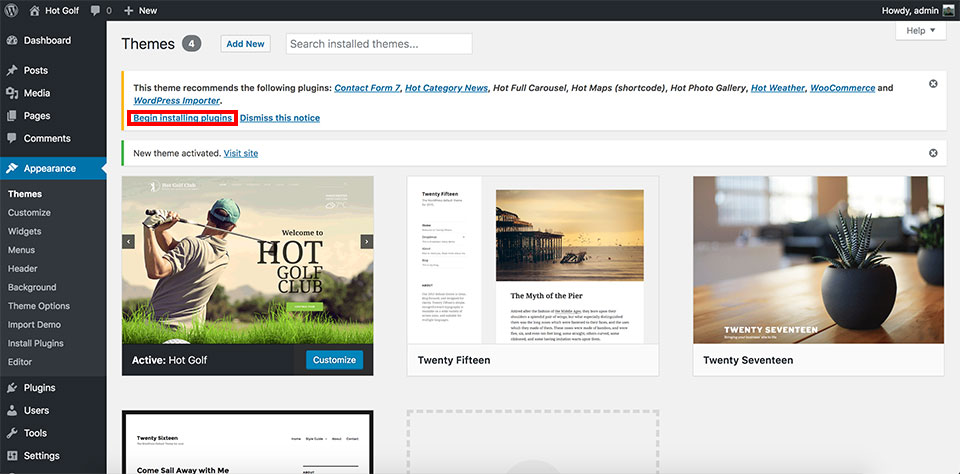The height and width of the screenshot is (474, 960).
Task: Click the Hot Golf theme screenshot
Action: click(247, 260)
